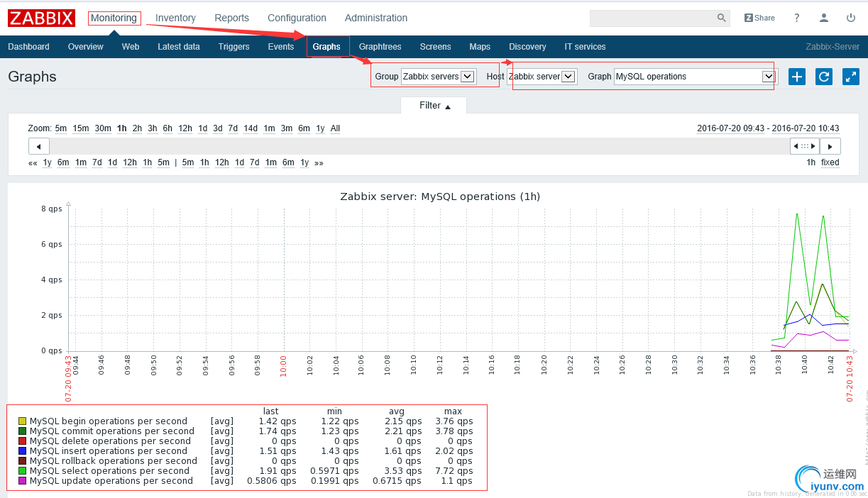This screenshot has height=498, width=868.
Task: Click left arrow of time scrollbar
Action: (x=38, y=146)
